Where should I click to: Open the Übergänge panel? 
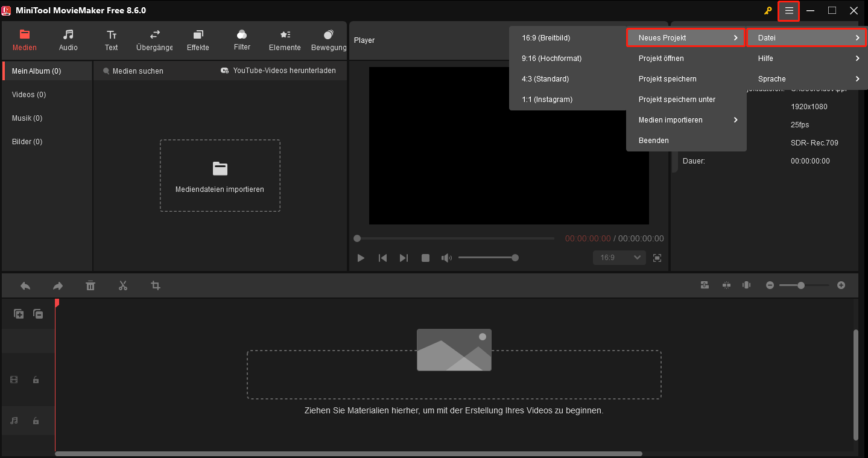[154, 40]
